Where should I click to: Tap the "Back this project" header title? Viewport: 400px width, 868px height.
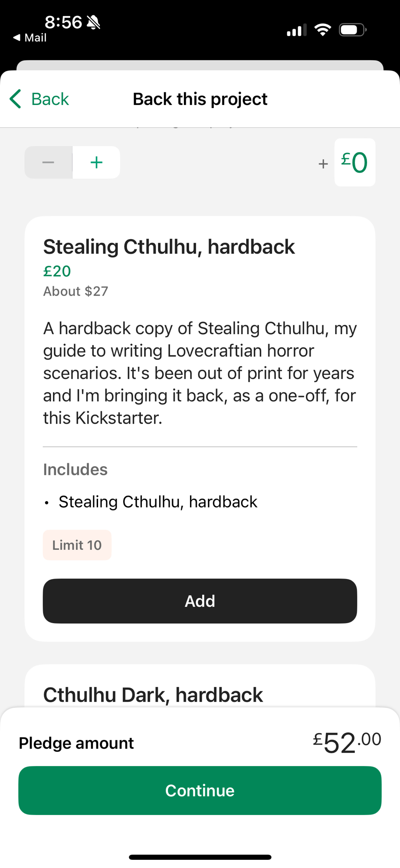coord(200,99)
